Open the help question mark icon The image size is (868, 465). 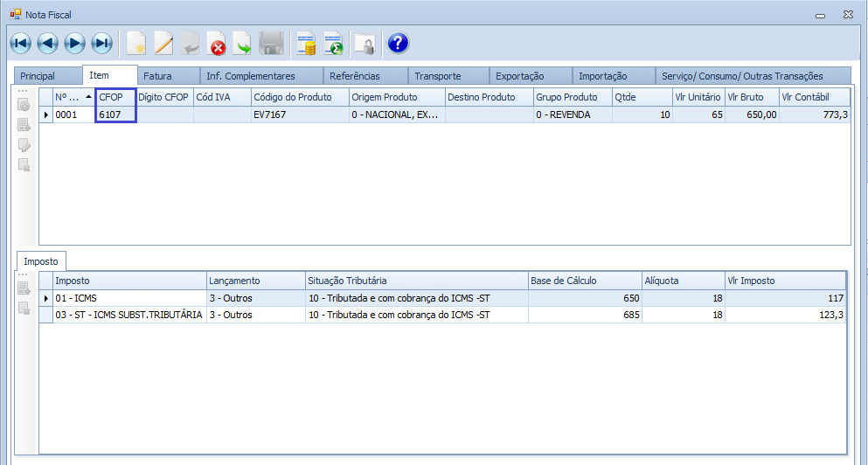(x=398, y=43)
